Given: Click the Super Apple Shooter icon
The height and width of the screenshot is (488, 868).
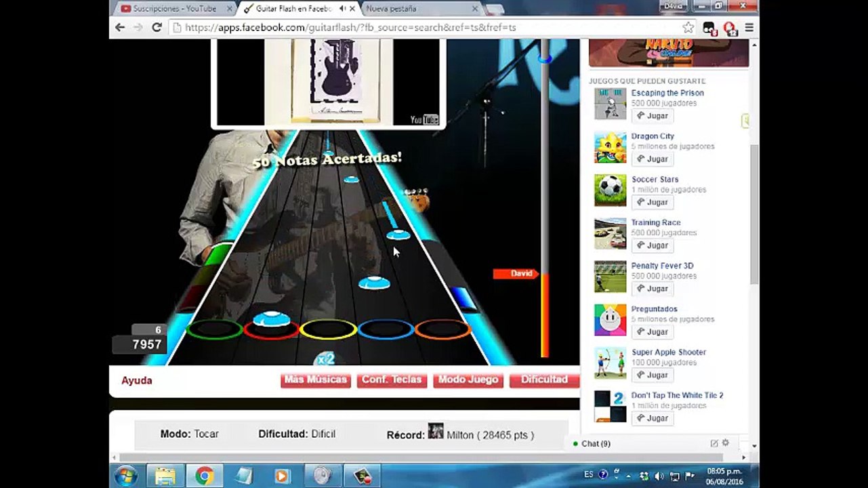Looking at the screenshot, I should click(x=611, y=363).
